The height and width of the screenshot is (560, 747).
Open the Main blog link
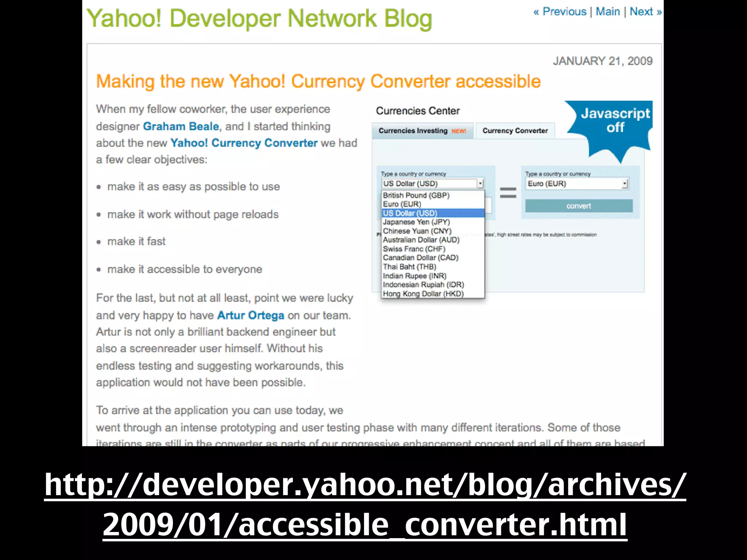coord(608,12)
